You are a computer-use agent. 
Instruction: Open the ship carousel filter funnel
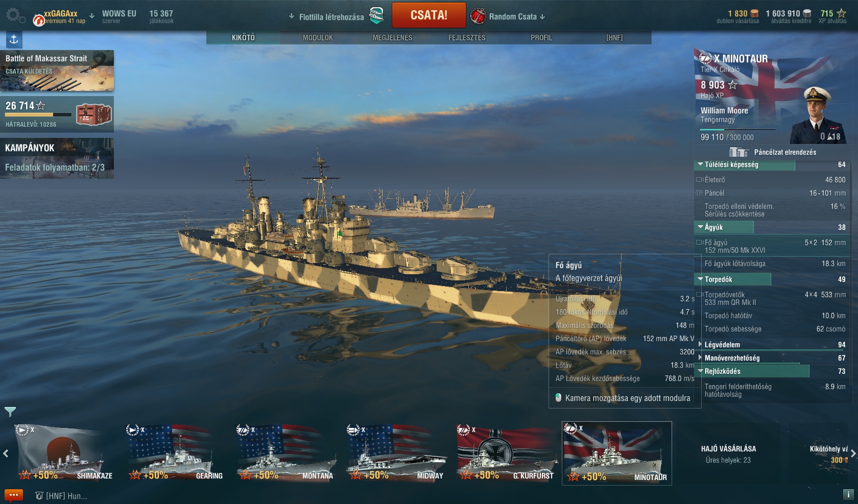10,412
